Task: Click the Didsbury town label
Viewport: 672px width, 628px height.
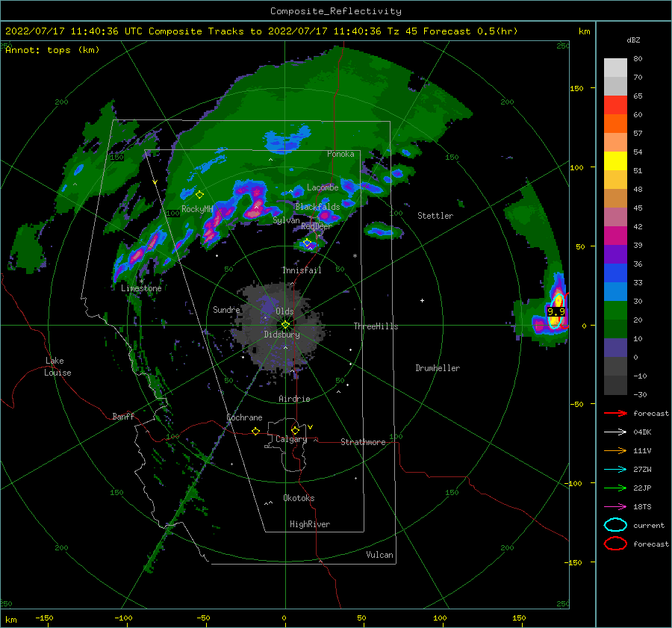Action: [x=282, y=335]
